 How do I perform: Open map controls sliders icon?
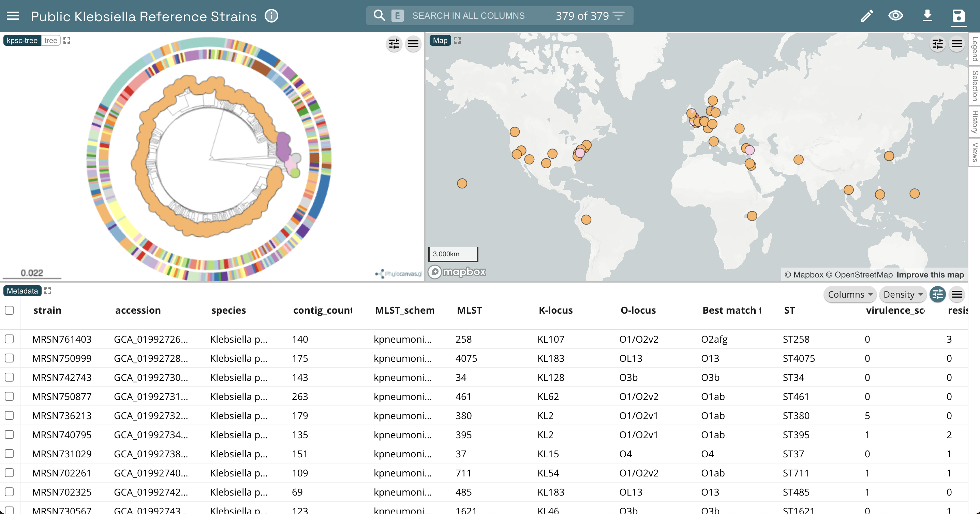(x=938, y=44)
